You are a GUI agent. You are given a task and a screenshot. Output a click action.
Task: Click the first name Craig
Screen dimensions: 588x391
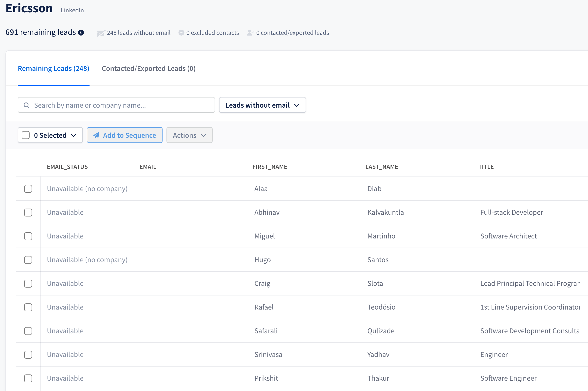point(262,284)
